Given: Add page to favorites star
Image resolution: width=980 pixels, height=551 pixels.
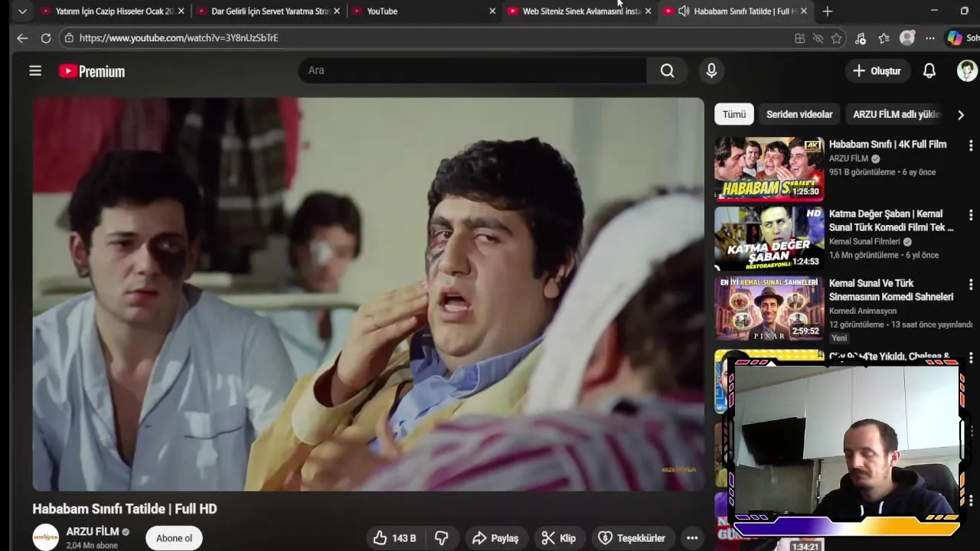Looking at the screenshot, I should (836, 38).
